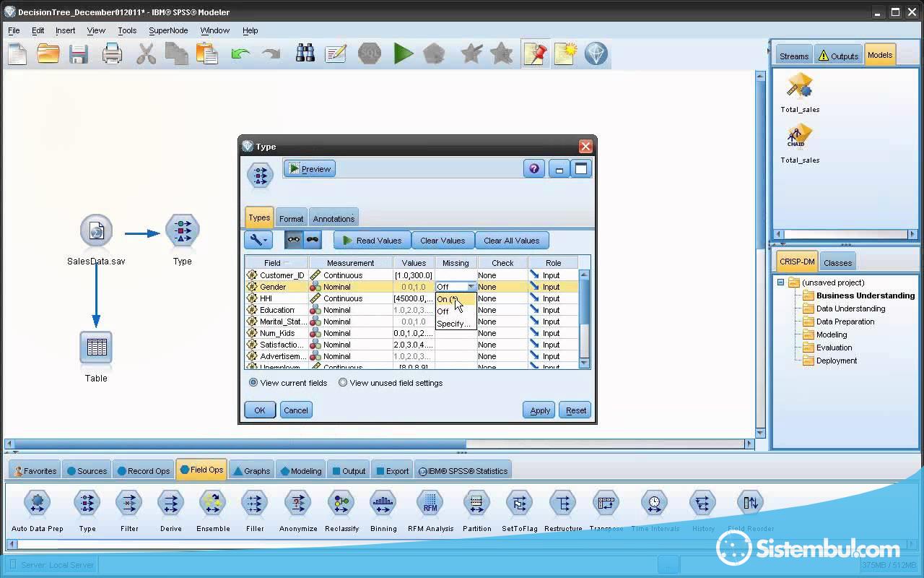The height and width of the screenshot is (578, 924).
Task: Undo the last action with green arrow
Action: coord(240,53)
